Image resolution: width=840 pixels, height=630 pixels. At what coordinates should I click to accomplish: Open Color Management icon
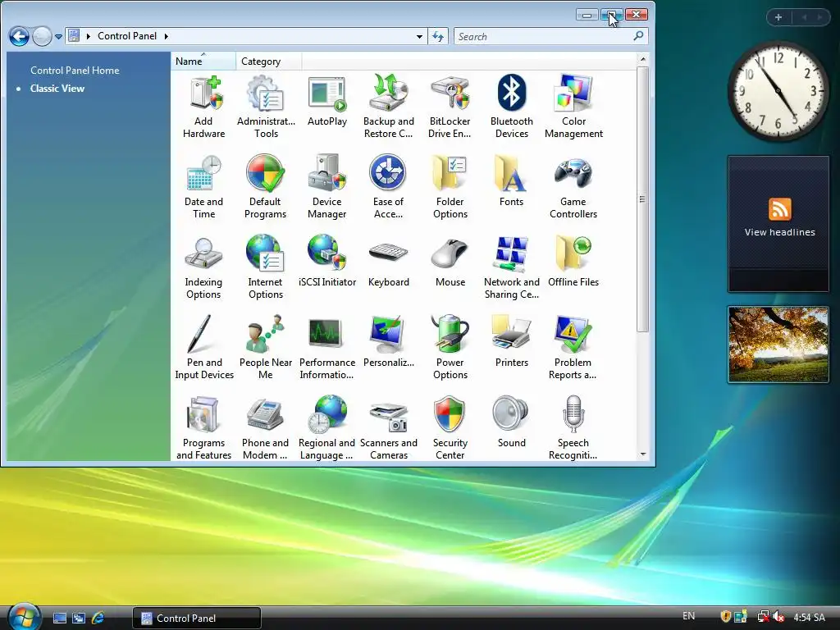[573, 107]
